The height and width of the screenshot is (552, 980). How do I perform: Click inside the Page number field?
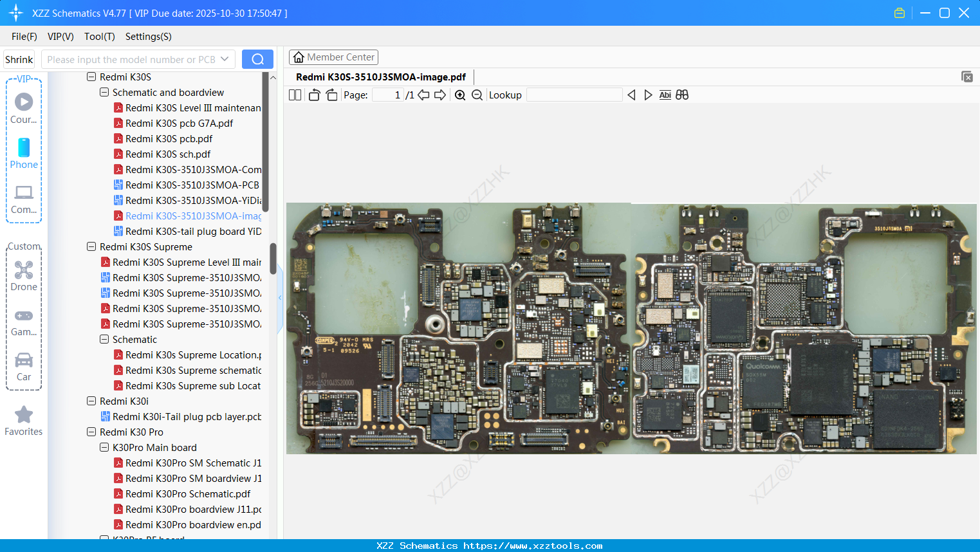coord(387,95)
